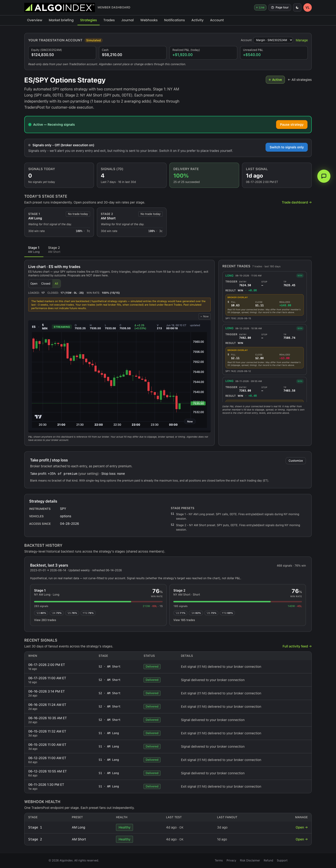Select the Strategies nav item

pyautogui.click(x=88, y=20)
